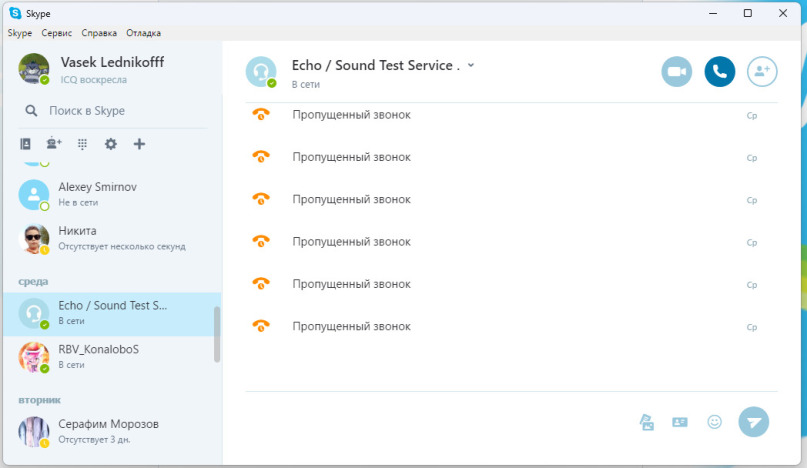
Task: Open the Skype menu
Action: click(x=20, y=33)
